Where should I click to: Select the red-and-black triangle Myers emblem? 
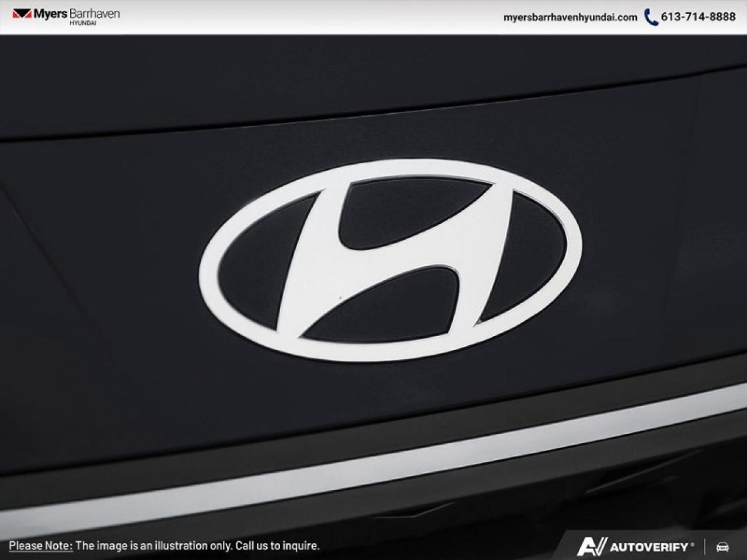(23, 14)
